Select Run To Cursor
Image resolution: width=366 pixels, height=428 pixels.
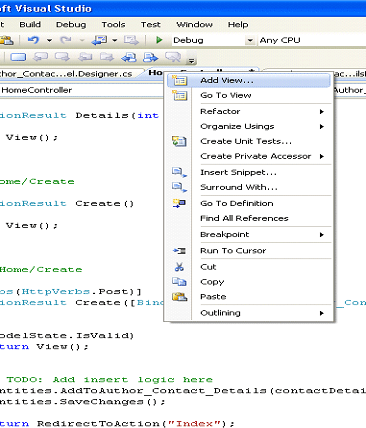(x=249, y=251)
